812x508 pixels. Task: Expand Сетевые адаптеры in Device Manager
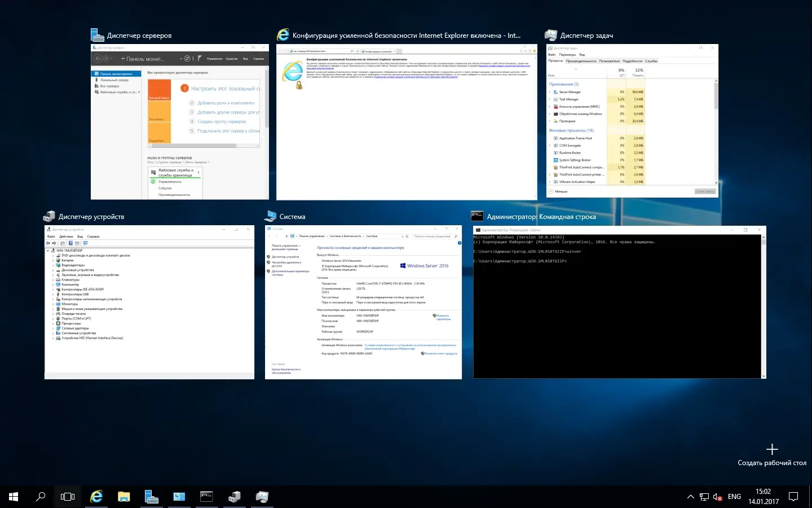(52, 328)
